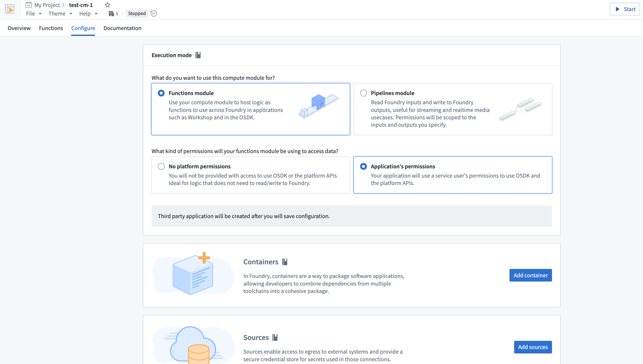Open the Help menu dropdown

click(88, 13)
